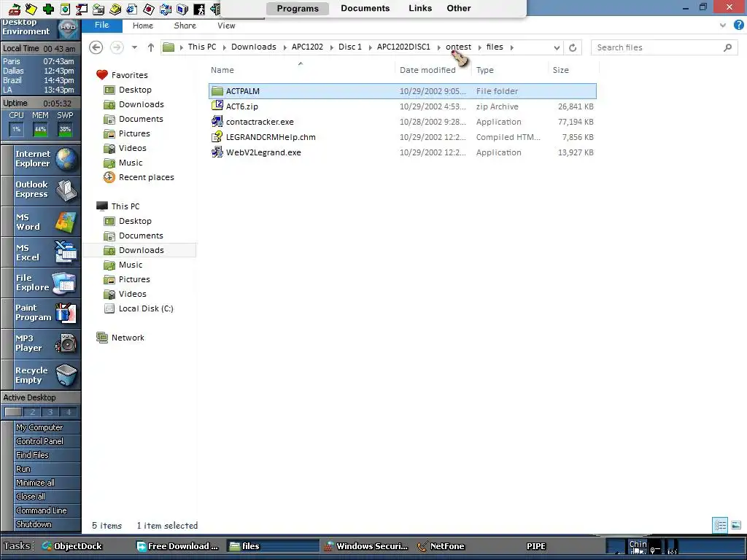Sort by the Size column header
Viewport: 747px width, 560px height.
tap(561, 70)
